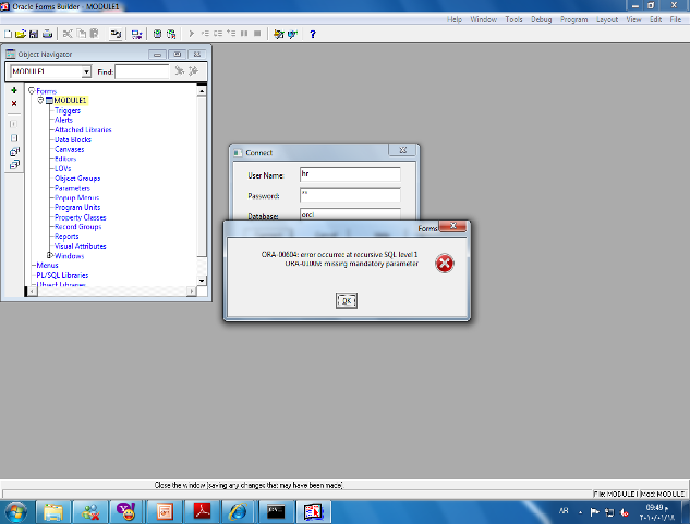Click the blue Help question mark icon
This screenshot has width=691, height=524.
pyautogui.click(x=312, y=34)
